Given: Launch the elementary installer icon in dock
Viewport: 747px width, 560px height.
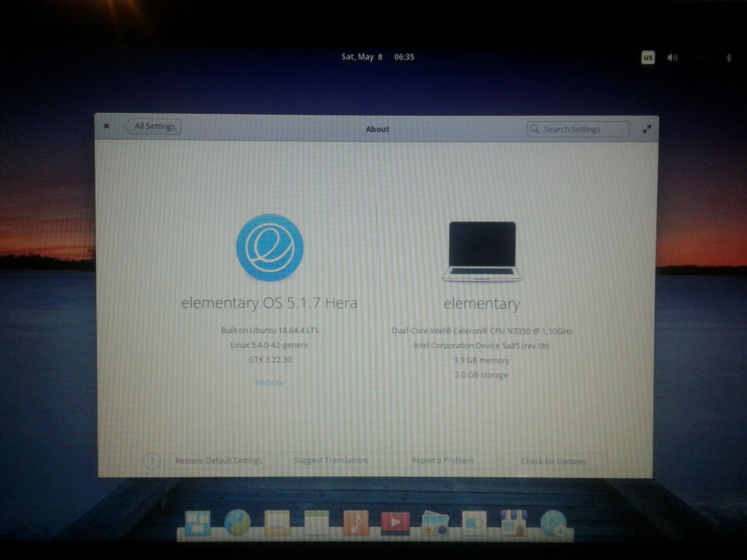Looking at the screenshot, I should click(x=553, y=523).
